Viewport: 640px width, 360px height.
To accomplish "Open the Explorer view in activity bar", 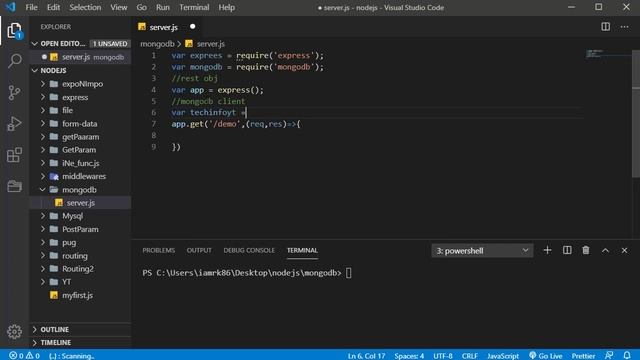I will [x=14, y=31].
